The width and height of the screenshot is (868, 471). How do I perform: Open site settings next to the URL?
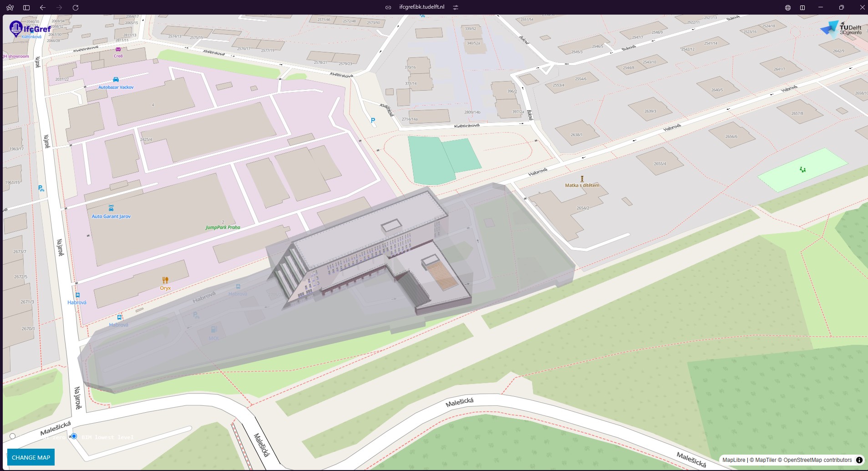pyautogui.click(x=456, y=7)
